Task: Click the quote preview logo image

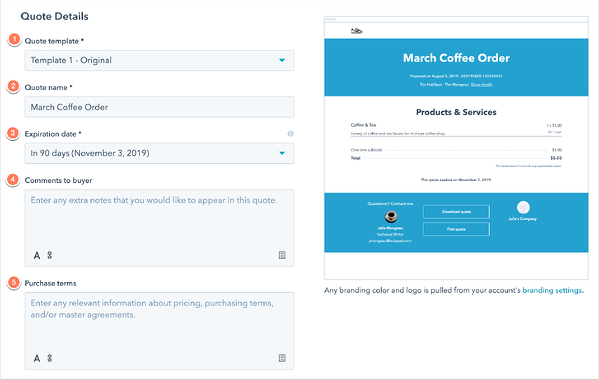Action: click(x=356, y=31)
